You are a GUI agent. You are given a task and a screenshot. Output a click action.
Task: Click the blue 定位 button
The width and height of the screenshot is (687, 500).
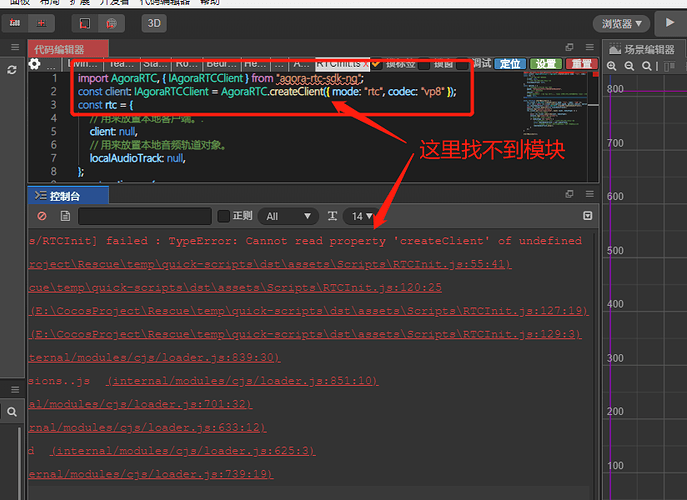click(510, 64)
